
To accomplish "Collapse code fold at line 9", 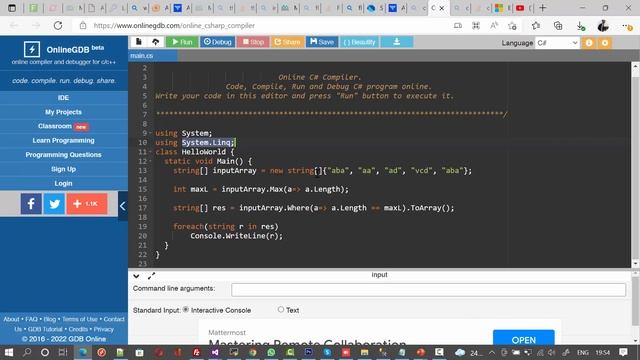I will [x=150, y=133].
